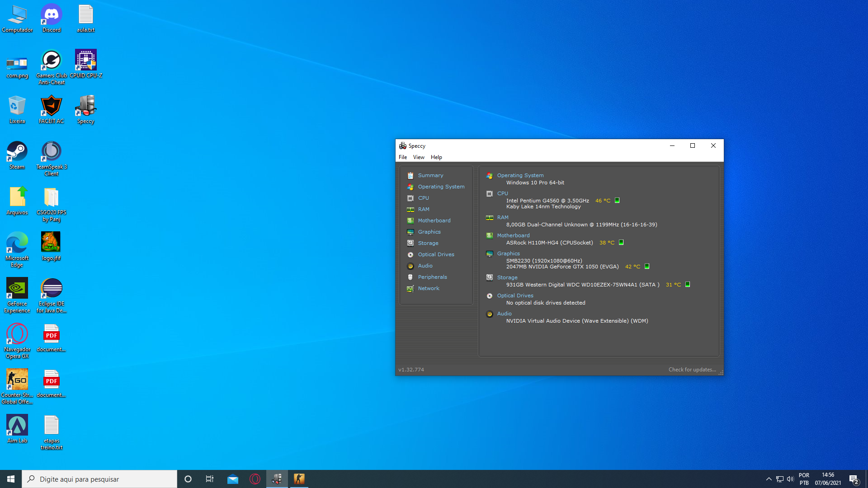Select the etapas treino.txt file
The width and height of the screenshot is (868, 488).
(x=52, y=432)
